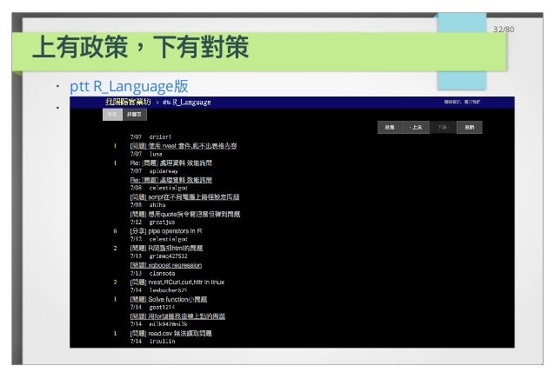
Task: Open the for迴圈 curve points post
Action: click(x=177, y=316)
